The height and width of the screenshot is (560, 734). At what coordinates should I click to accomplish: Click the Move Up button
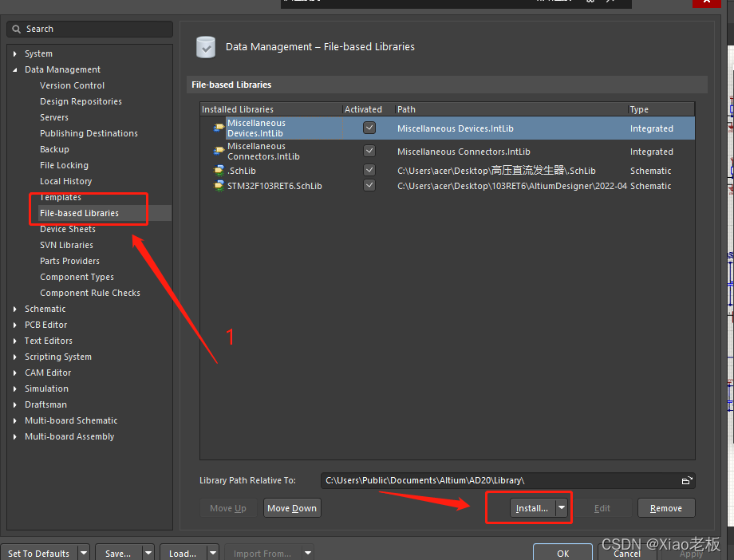tap(228, 508)
